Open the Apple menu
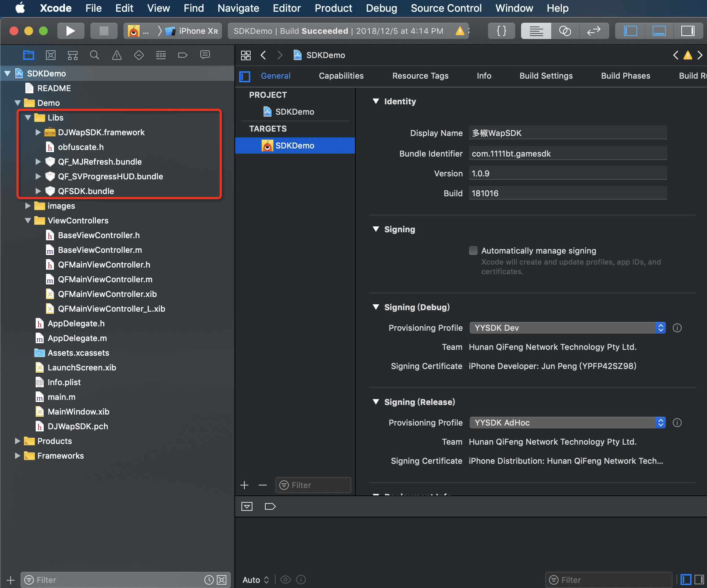The width and height of the screenshot is (707, 588). [x=21, y=8]
